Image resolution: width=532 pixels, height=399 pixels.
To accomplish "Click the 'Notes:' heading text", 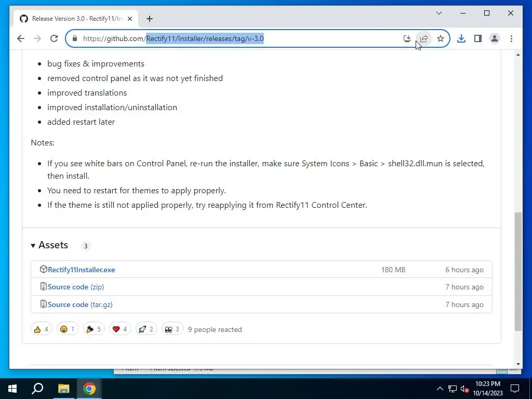I will [x=43, y=143].
